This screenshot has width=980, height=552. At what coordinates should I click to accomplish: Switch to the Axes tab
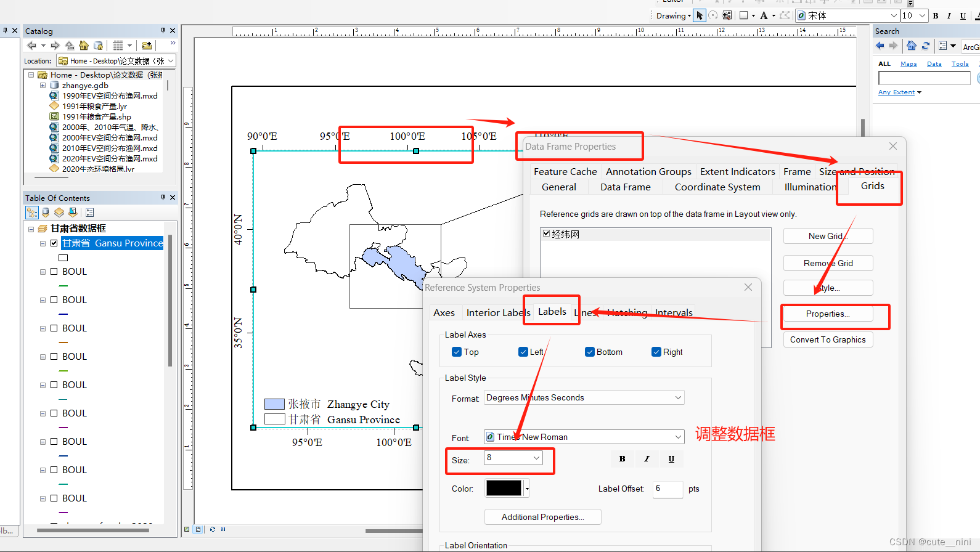pyautogui.click(x=444, y=312)
